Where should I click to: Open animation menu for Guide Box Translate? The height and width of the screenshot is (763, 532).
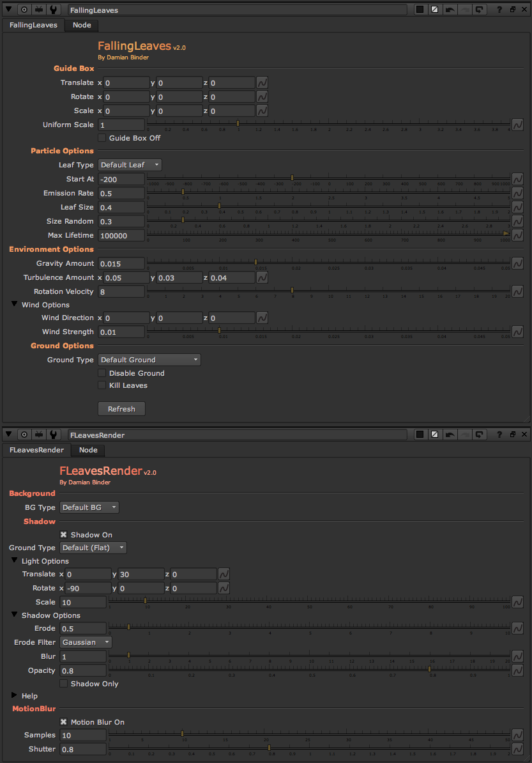[262, 82]
